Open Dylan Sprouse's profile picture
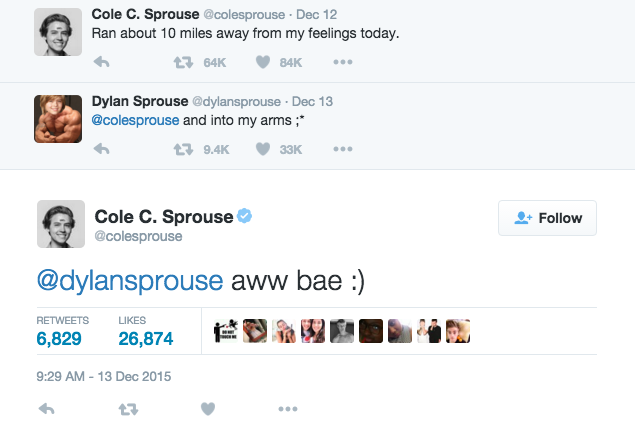The width and height of the screenshot is (635, 442). 59,119
